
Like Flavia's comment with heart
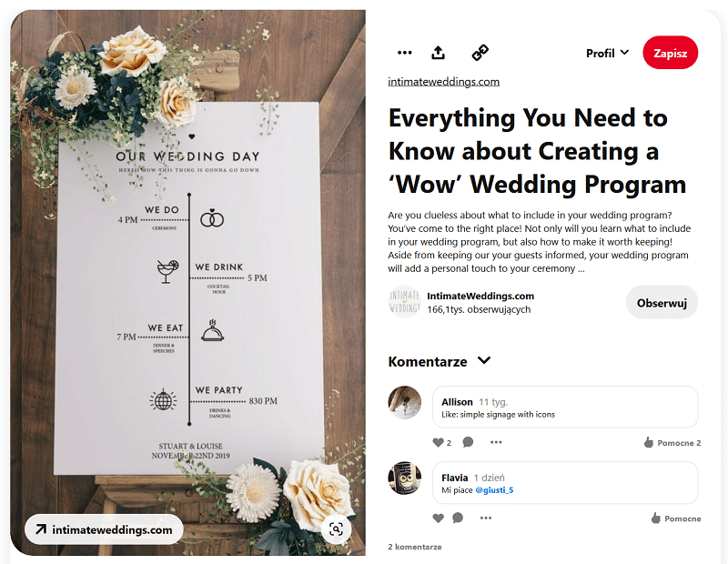point(438,518)
